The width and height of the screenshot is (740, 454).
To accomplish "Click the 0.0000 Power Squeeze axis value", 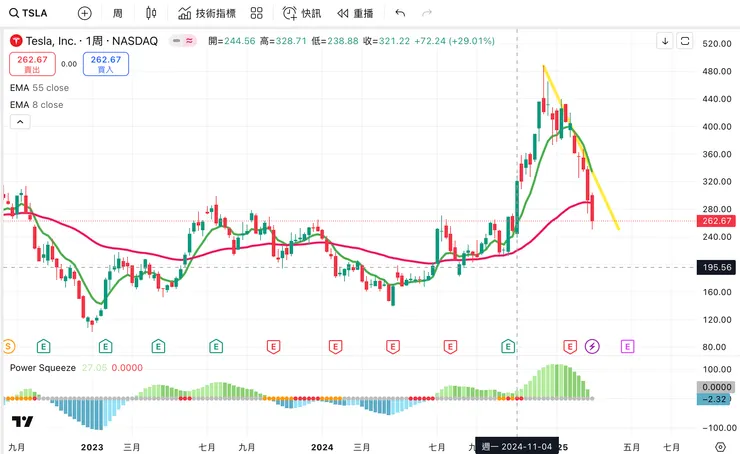I will coord(716,387).
